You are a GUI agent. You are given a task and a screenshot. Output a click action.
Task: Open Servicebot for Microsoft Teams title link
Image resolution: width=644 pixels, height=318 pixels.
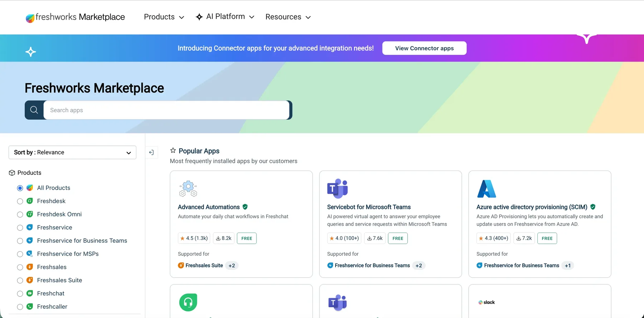pos(369,207)
